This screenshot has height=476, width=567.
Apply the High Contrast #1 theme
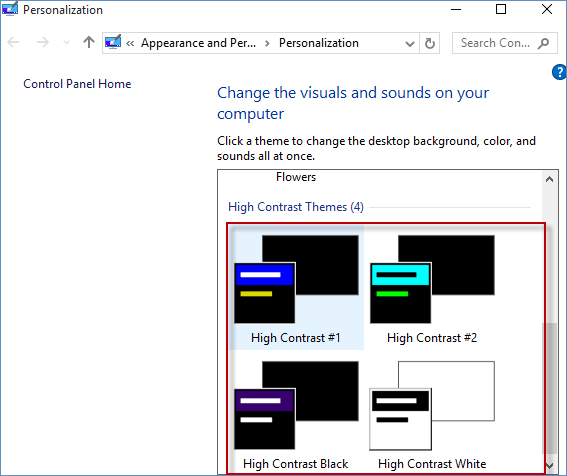(x=296, y=287)
